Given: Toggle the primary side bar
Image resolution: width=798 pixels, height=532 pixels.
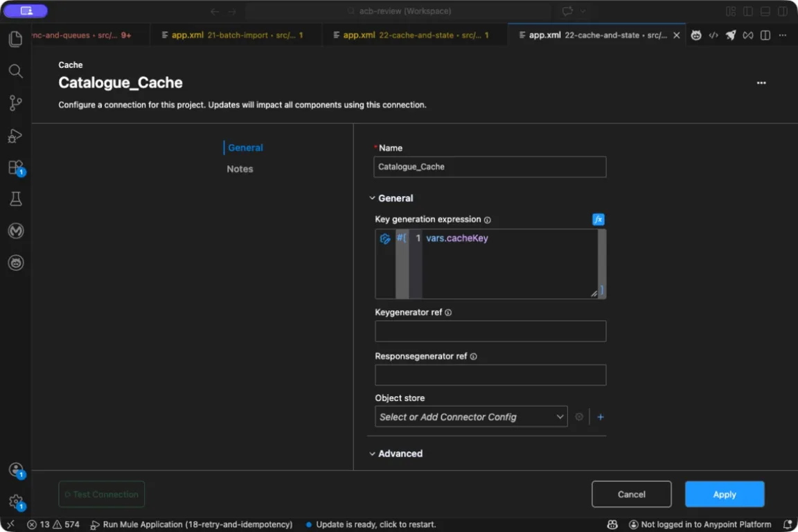Looking at the screenshot, I should pyautogui.click(x=748, y=10).
